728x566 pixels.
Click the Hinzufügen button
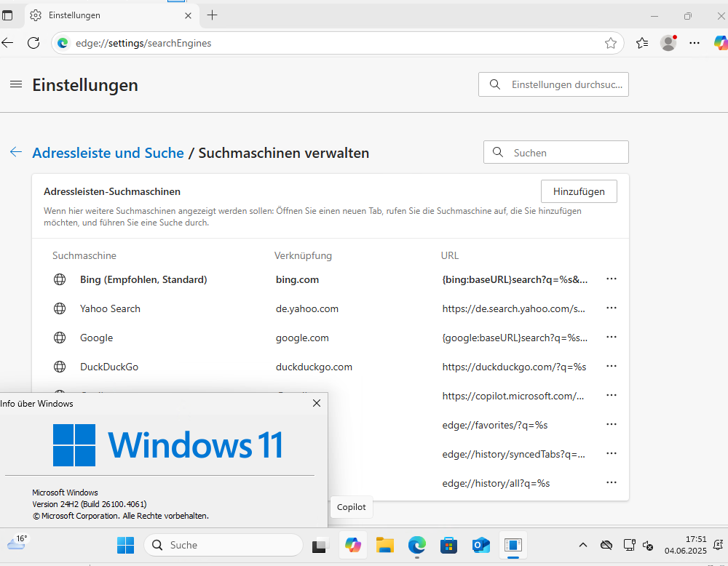[x=579, y=191]
